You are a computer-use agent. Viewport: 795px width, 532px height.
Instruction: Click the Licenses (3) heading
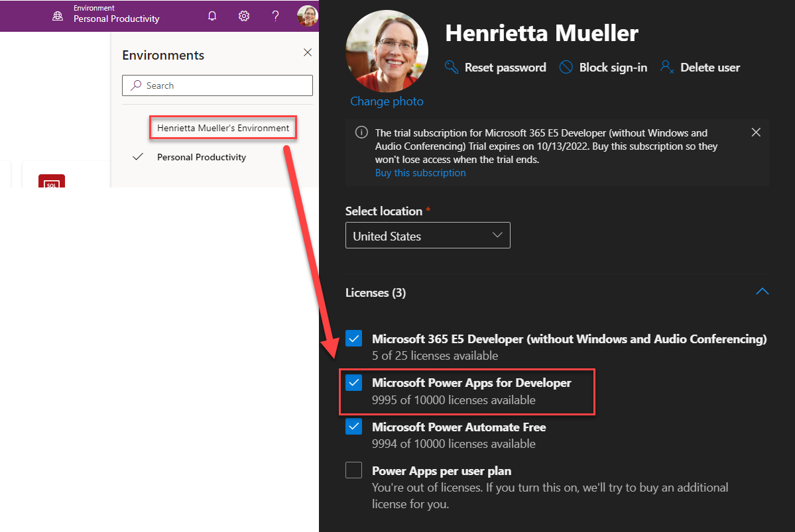pyautogui.click(x=376, y=293)
